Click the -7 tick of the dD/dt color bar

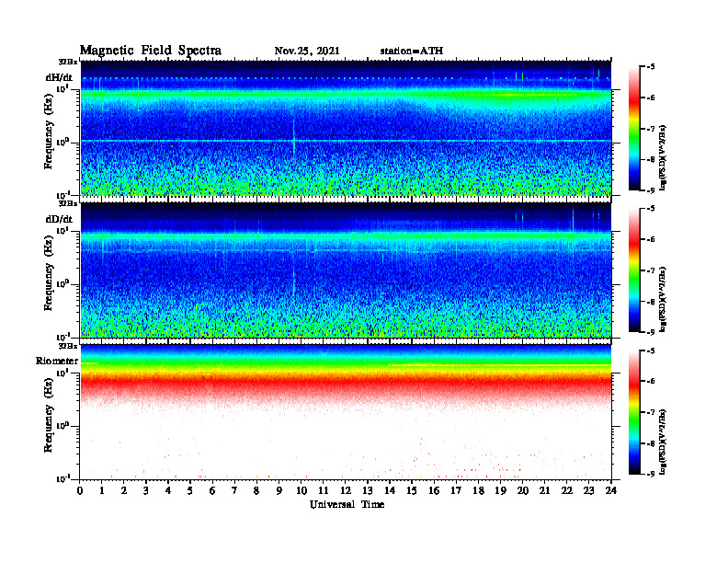point(651,270)
